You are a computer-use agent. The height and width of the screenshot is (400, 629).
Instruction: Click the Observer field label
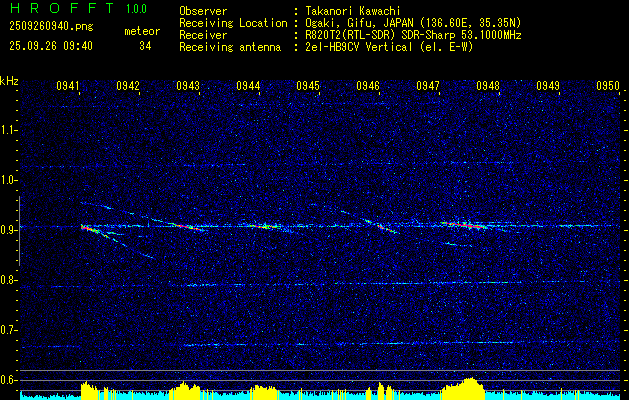(x=203, y=11)
